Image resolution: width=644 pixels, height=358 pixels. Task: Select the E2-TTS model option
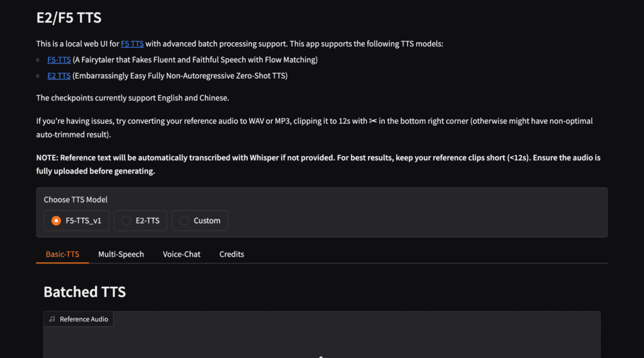(140, 221)
